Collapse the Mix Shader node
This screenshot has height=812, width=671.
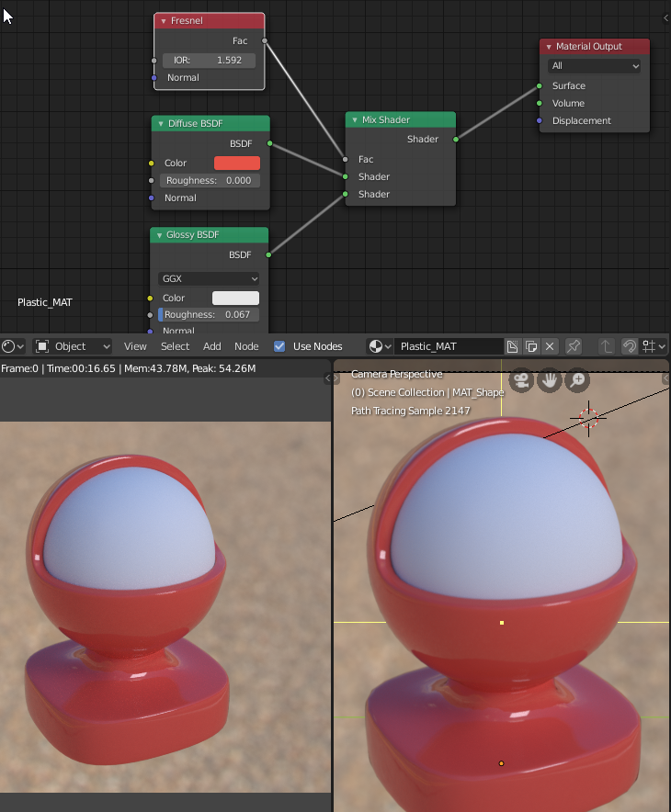coord(355,120)
